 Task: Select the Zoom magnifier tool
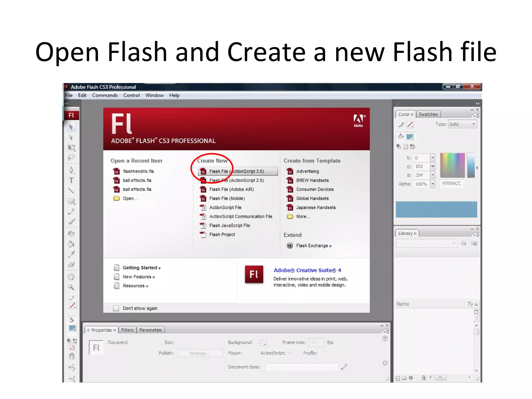point(71,287)
